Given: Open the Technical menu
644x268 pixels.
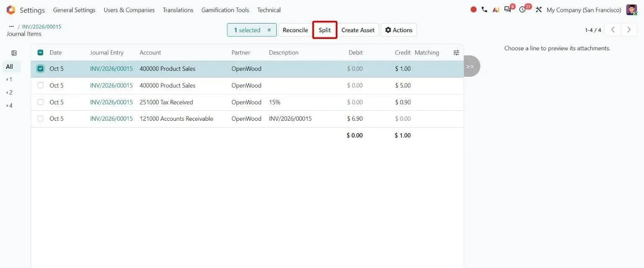Looking at the screenshot, I should point(269,10).
